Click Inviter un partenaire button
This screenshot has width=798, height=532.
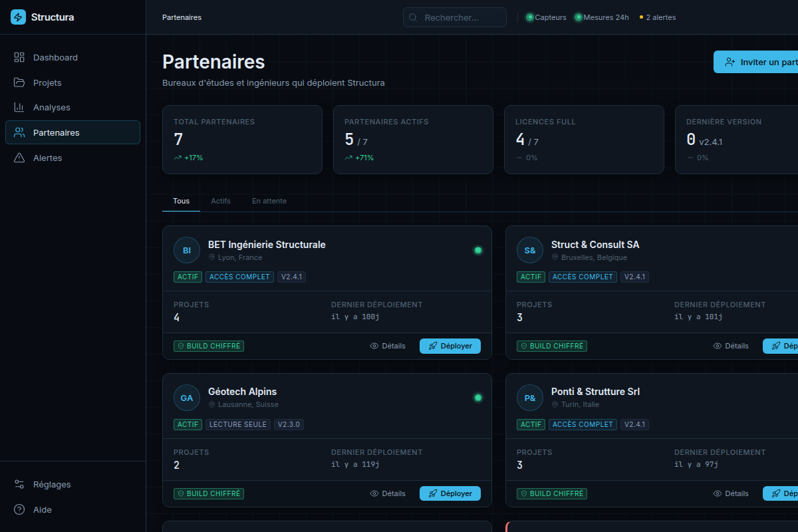click(x=756, y=62)
